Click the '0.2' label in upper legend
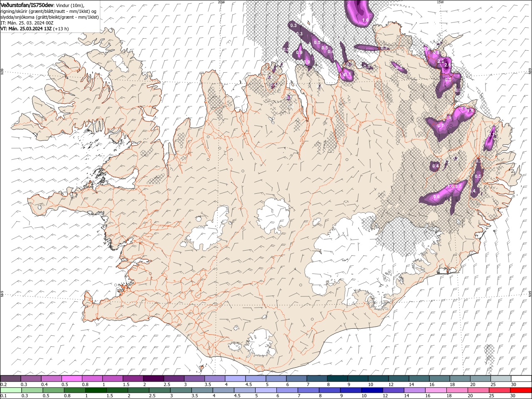 (x=3, y=384)
